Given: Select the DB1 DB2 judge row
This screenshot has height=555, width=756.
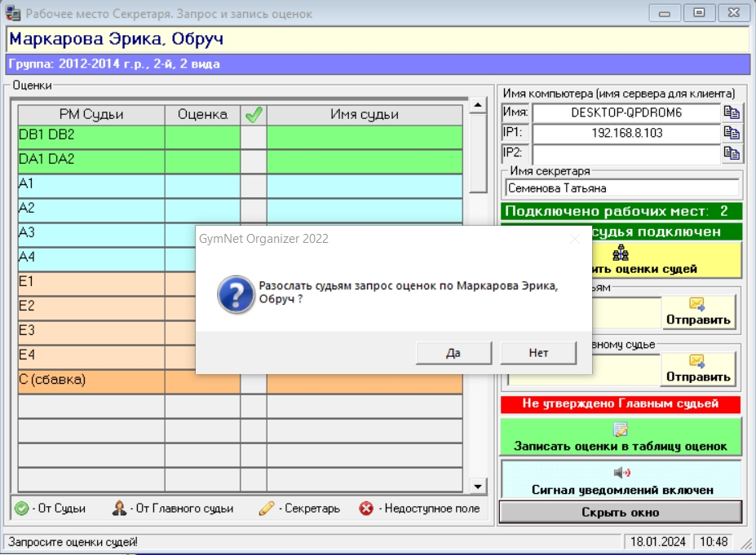Looking at the screenshot, I should coord(91,135).
